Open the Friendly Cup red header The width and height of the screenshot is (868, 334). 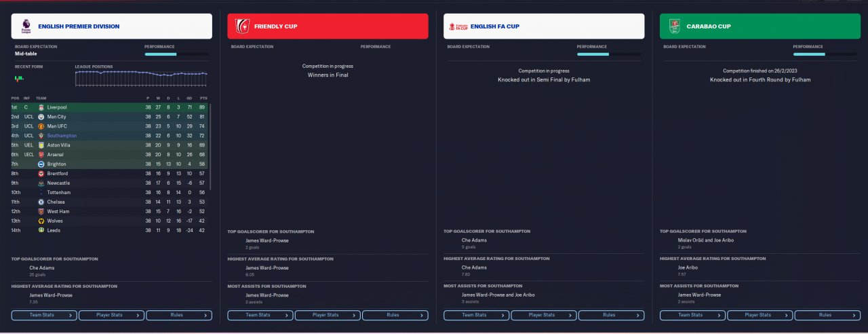coord(328,26)
